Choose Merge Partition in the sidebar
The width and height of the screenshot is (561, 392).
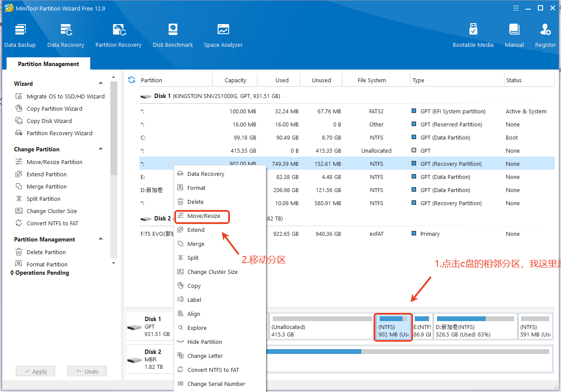pyautogui.click(x=41, y=186)
